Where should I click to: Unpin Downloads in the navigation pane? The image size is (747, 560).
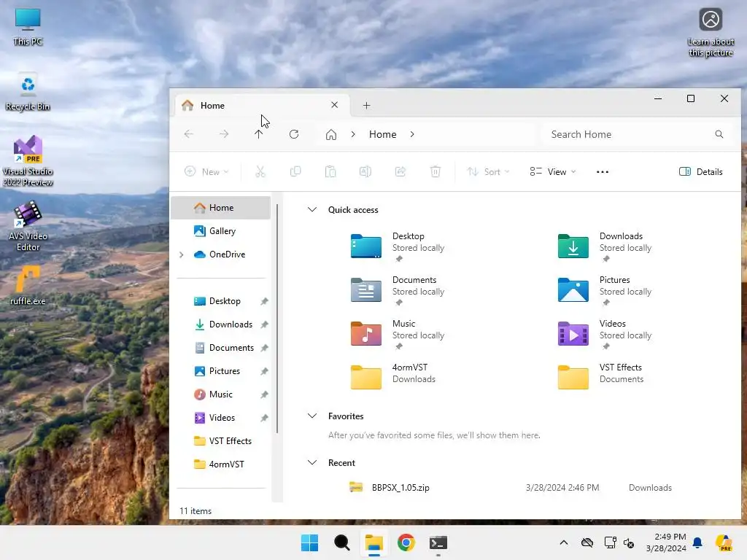click(x=264, y=324)
